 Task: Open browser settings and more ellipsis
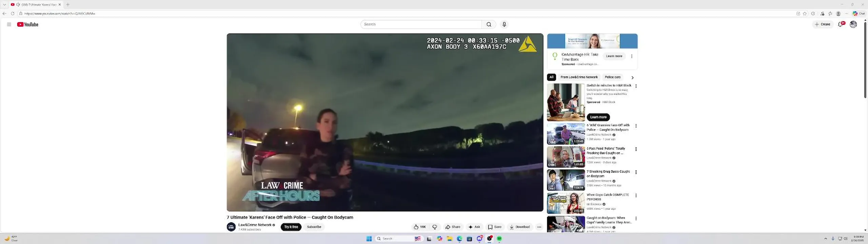[847, 14]
